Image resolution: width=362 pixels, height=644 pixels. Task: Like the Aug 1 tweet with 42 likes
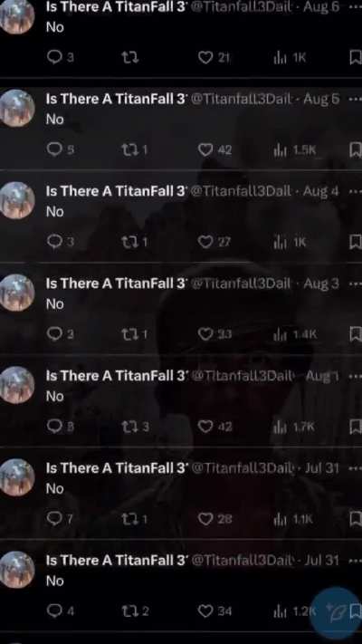coord(205,428)
